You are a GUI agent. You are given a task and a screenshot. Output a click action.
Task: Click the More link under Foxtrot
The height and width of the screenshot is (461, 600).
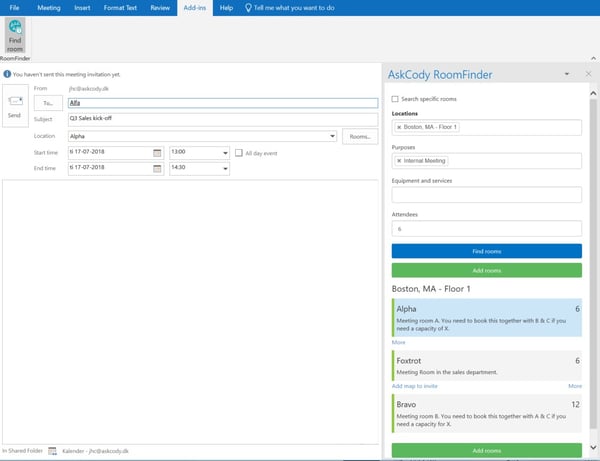575,386
